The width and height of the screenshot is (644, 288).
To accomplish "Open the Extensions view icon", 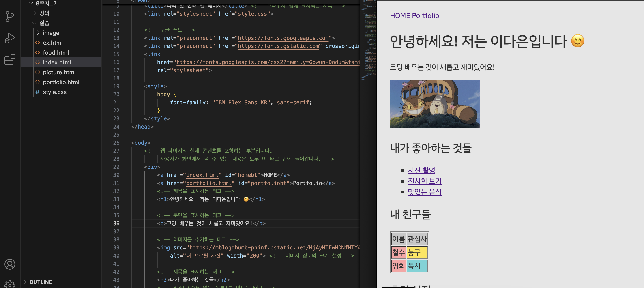I will pos(9,60).
